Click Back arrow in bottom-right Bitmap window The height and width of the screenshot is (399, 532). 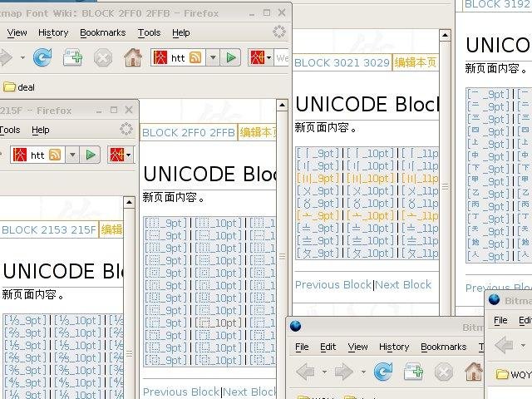click(x=504, y=346)
